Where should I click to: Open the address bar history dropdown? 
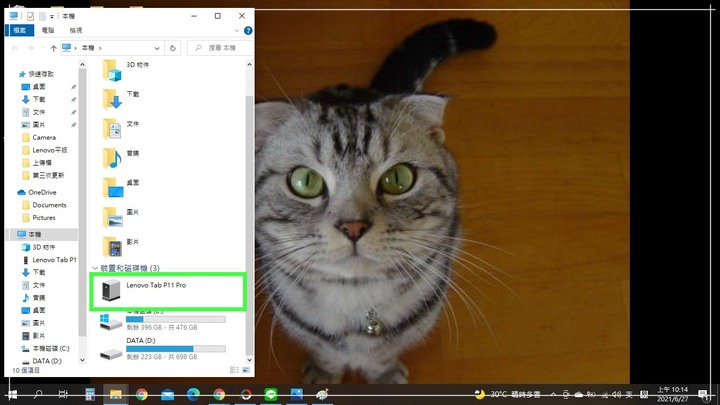(157, 48)
